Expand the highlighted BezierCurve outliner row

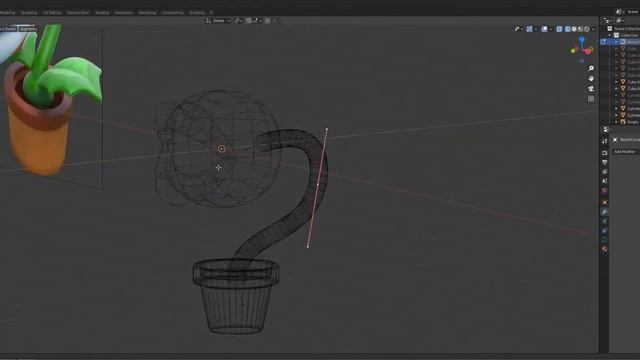coord(616,42)
